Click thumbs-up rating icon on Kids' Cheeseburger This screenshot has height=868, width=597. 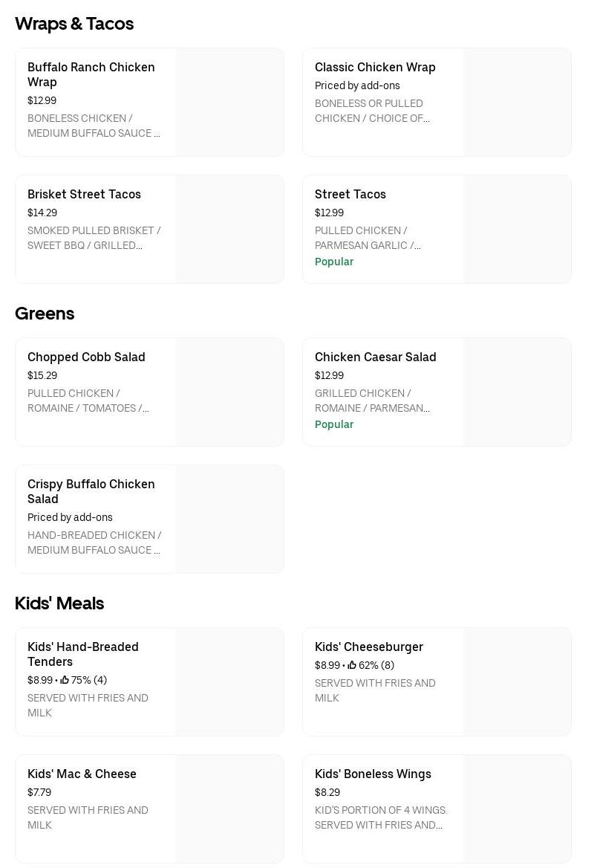tap(352, 665)
